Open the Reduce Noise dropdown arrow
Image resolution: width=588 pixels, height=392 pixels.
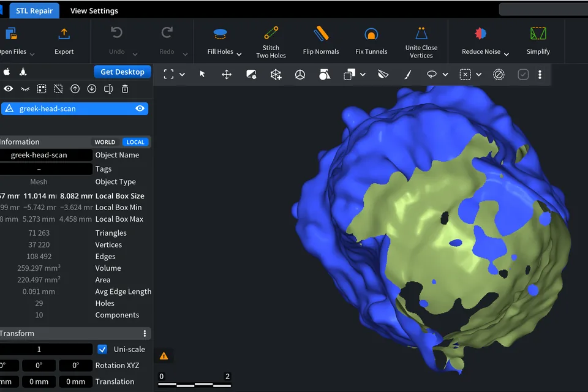(x=507, y=54)
